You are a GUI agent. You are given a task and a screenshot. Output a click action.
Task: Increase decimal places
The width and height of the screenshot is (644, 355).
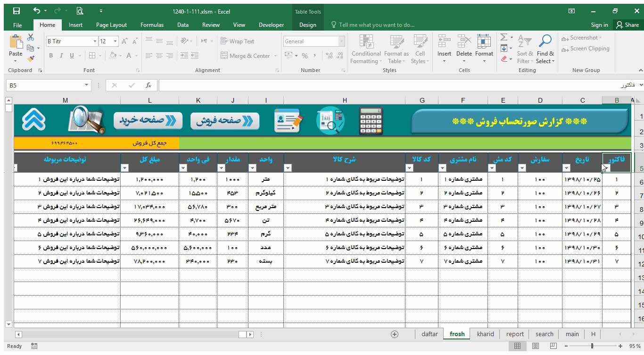[x=330, y=56]
